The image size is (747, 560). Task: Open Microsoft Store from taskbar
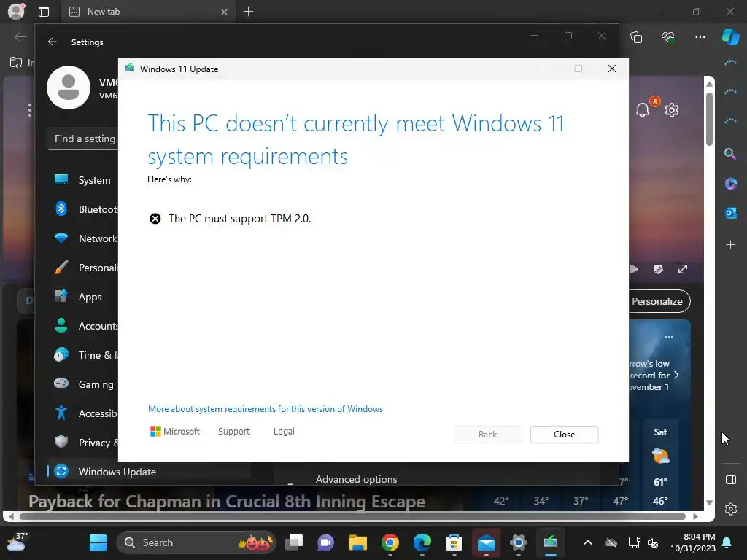pyautogui.click(x=454, y=542)
